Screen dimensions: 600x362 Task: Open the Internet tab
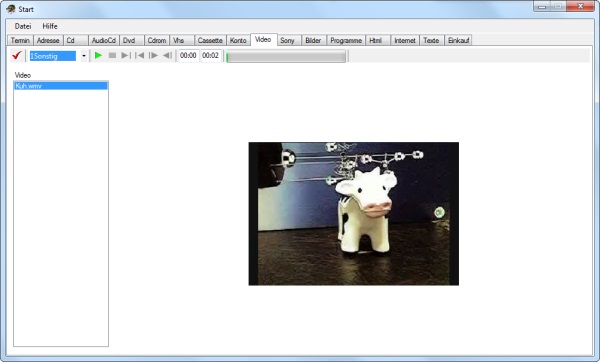click(x=405, y=40)
